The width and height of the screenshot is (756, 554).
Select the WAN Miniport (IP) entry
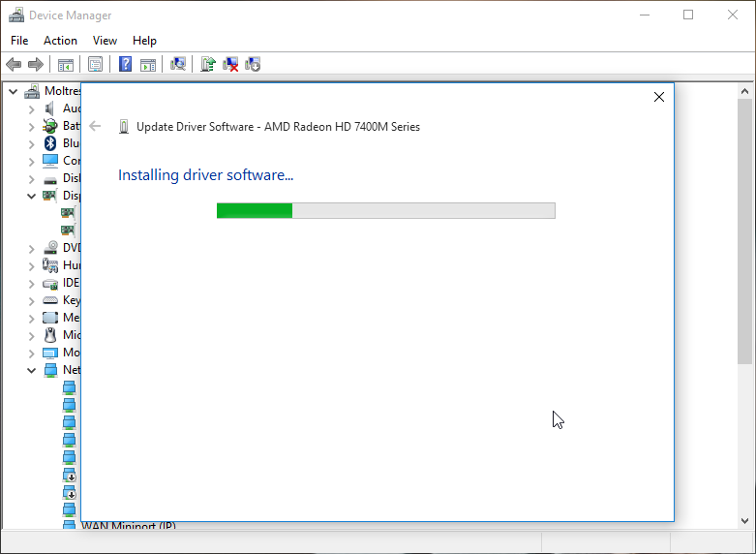128,526
